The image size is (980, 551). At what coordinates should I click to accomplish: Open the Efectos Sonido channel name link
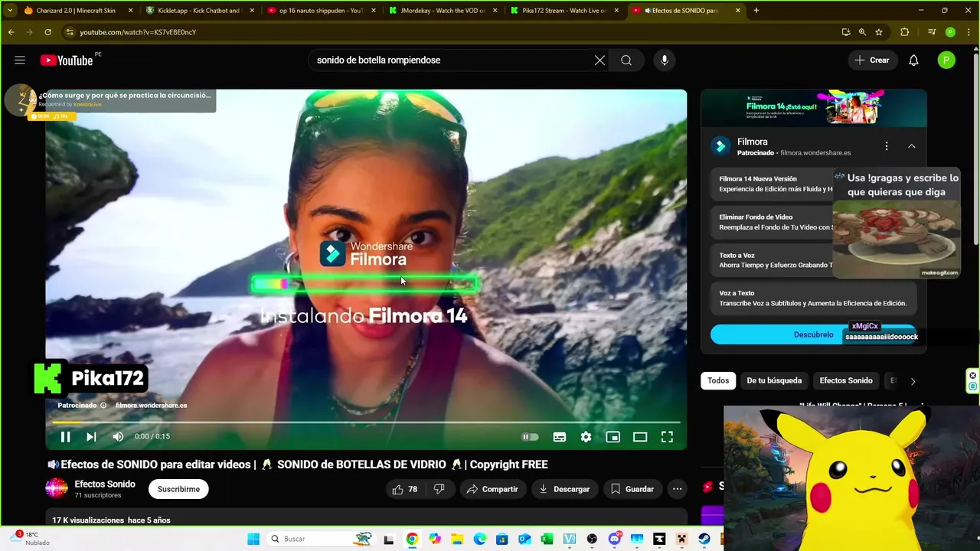tap(105, 484)
